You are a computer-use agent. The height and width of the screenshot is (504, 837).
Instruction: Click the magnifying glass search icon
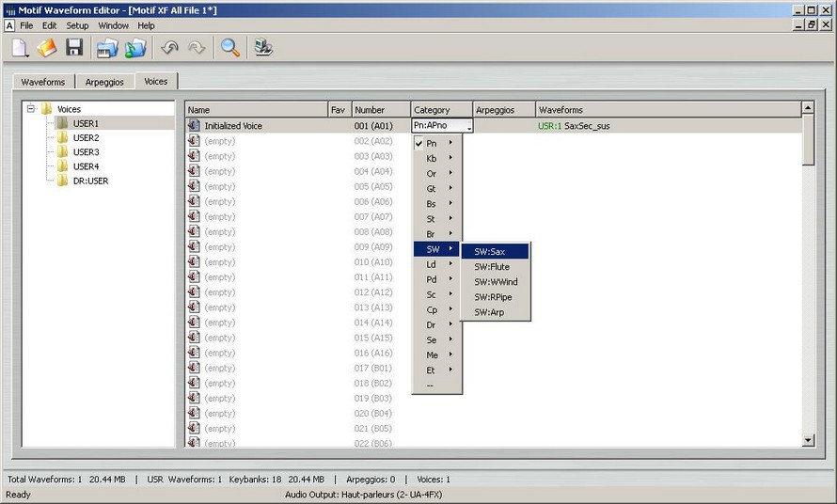click(229, 48)
